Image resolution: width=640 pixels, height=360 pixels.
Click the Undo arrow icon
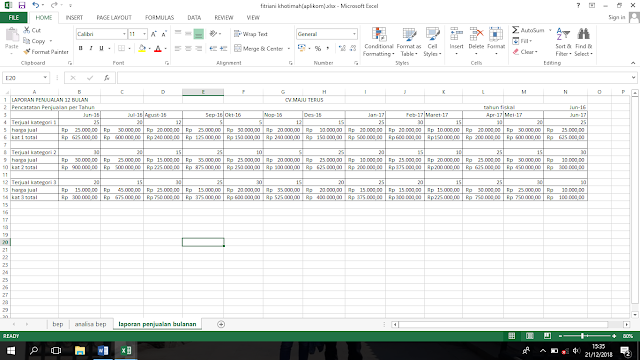[x=36, y=5]
